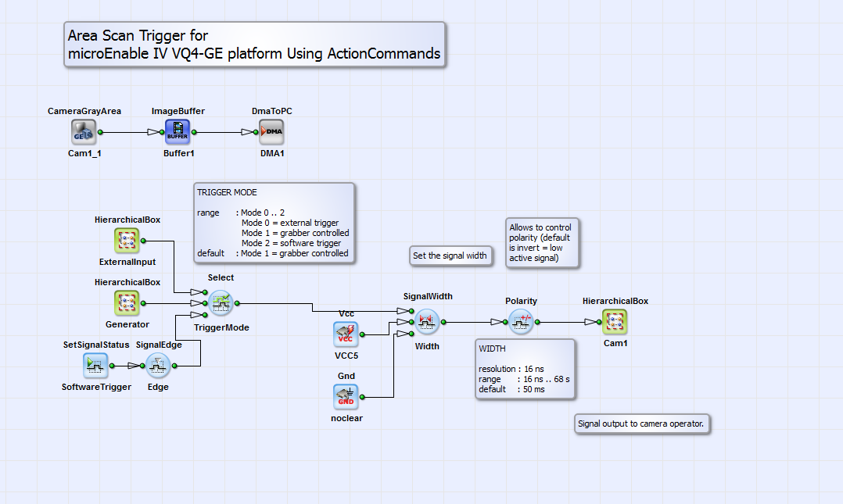Select the DmaToPC DMA1 operator icon
843x504 pixels.
pyautogui.click(x=271, y=132)
